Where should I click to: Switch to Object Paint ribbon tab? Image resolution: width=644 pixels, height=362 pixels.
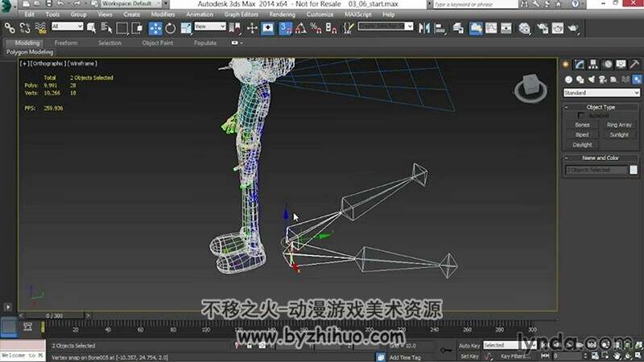157,43
